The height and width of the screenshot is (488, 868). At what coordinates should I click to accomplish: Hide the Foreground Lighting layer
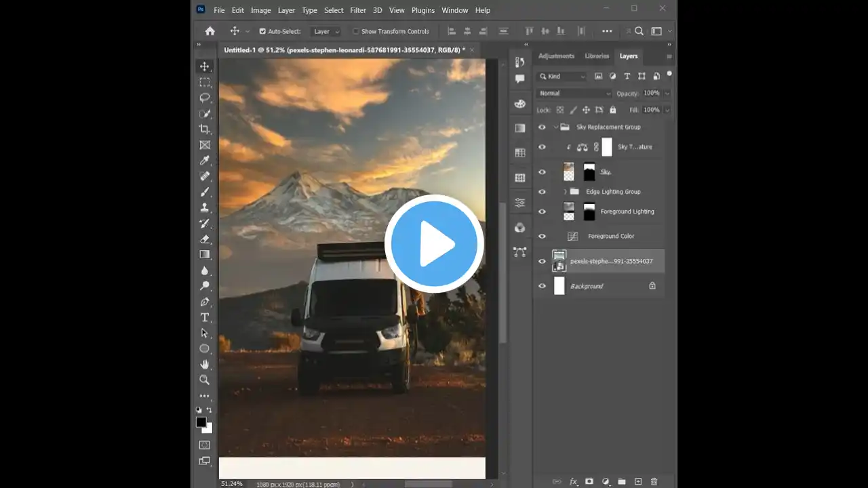pyautogui.click(x=542, y=211)
